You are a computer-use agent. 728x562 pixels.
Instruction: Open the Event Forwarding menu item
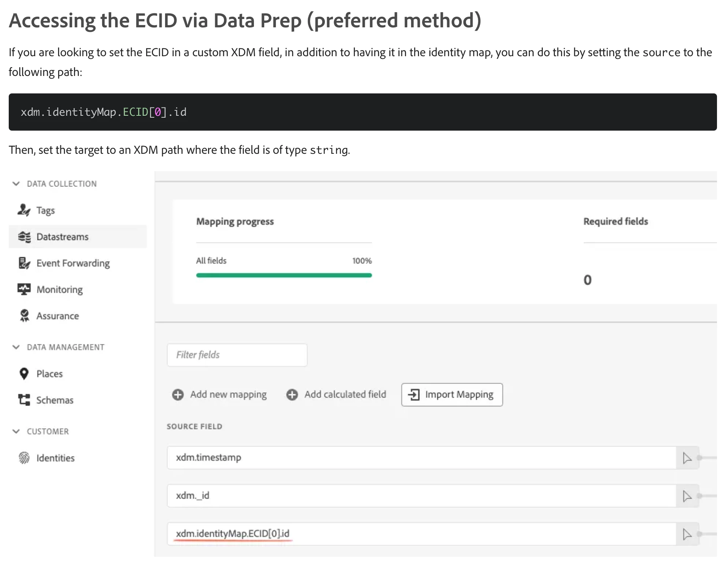coord(73,263)
